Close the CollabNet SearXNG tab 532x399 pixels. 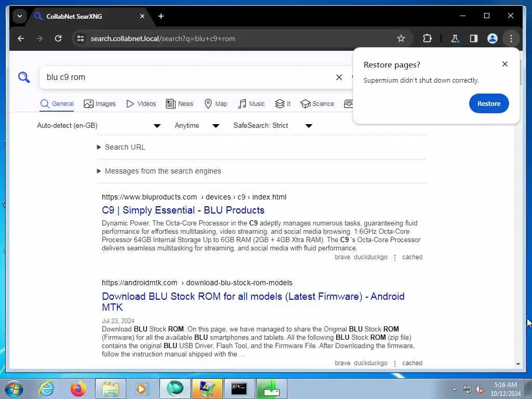142,16
